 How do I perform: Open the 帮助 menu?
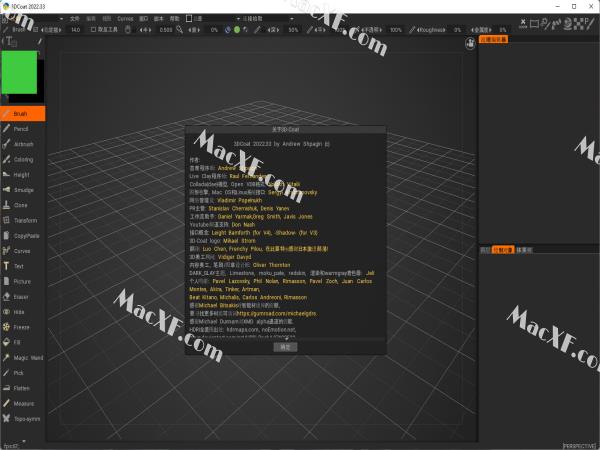point(174,18)
